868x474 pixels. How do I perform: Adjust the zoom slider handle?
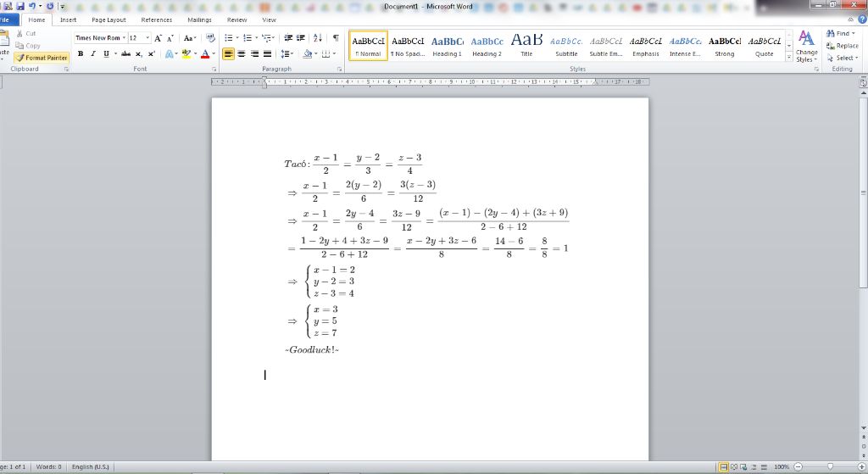[x=830, y=467]
